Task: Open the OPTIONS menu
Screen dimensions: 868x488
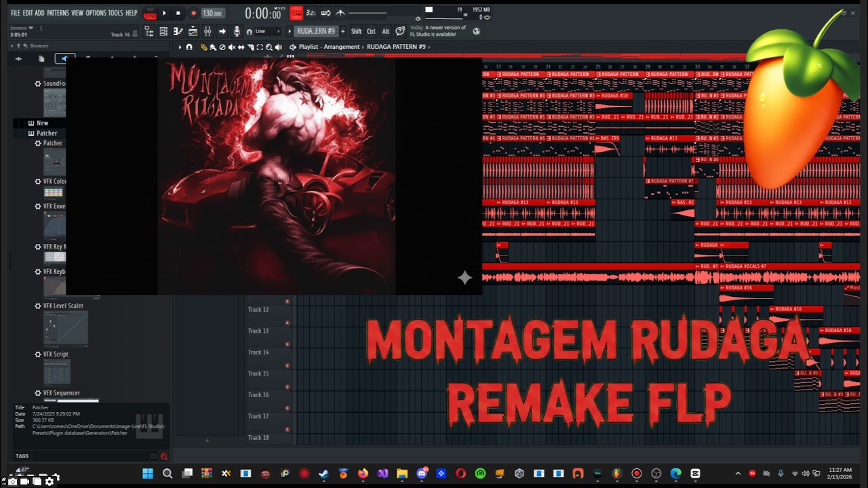Action: tap(96, 13)
